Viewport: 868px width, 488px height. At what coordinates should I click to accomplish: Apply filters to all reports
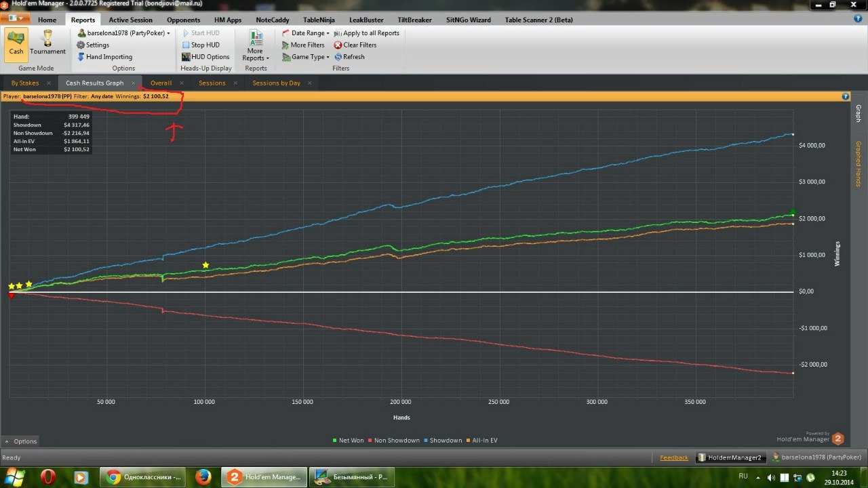[x=366, y=33]
